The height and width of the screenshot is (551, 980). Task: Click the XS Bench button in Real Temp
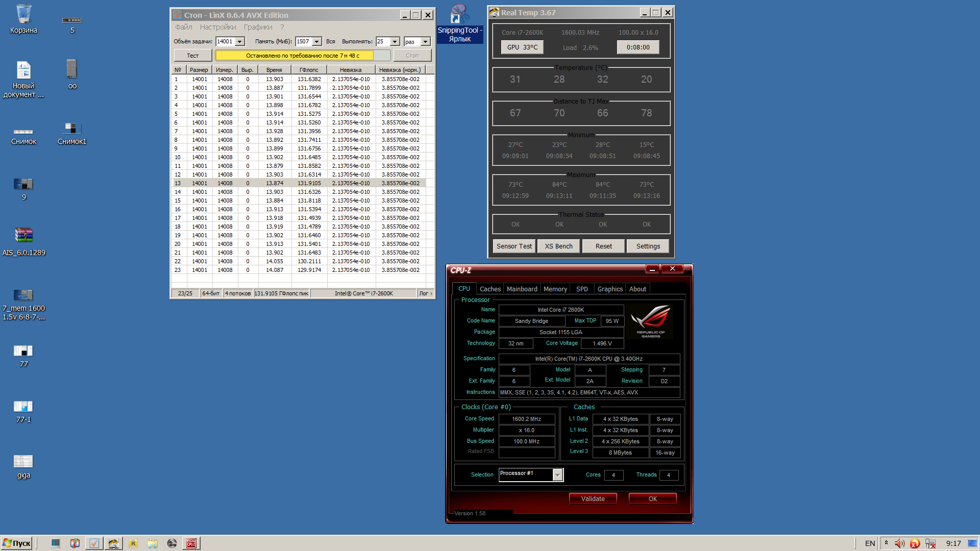(x=558, y=246)
